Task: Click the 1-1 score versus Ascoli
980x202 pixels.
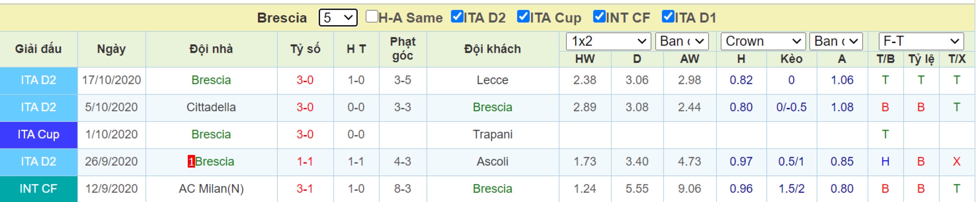Action: point(305,162)
